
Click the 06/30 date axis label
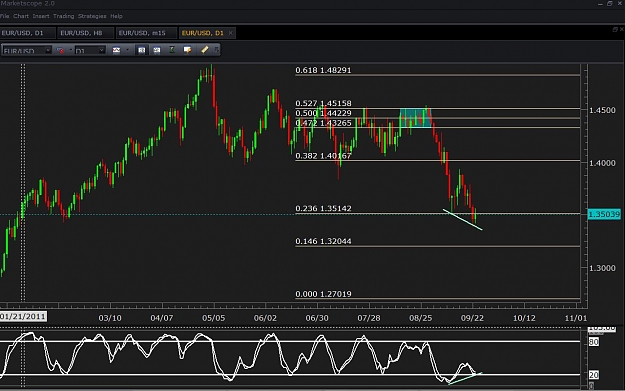click(x=317, y=318)
